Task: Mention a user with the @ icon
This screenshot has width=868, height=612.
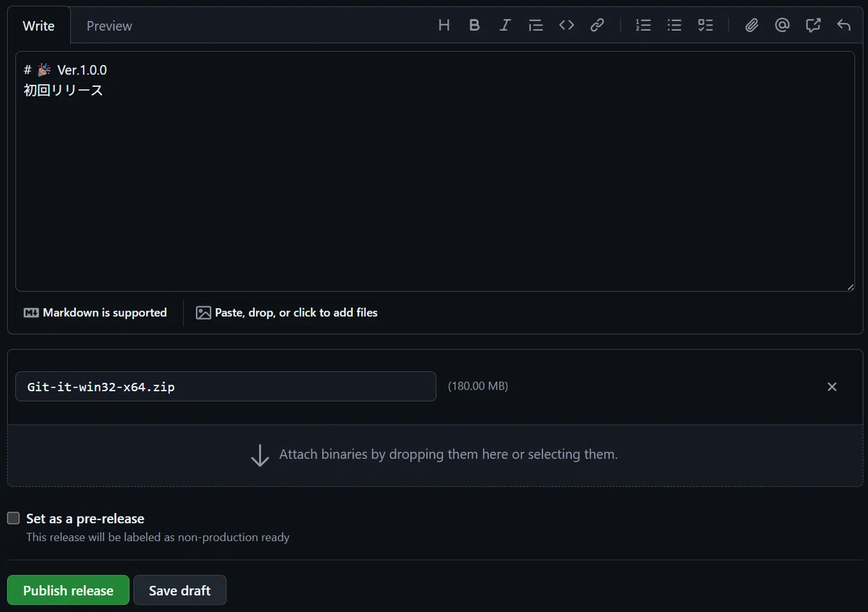Action: 782,25
